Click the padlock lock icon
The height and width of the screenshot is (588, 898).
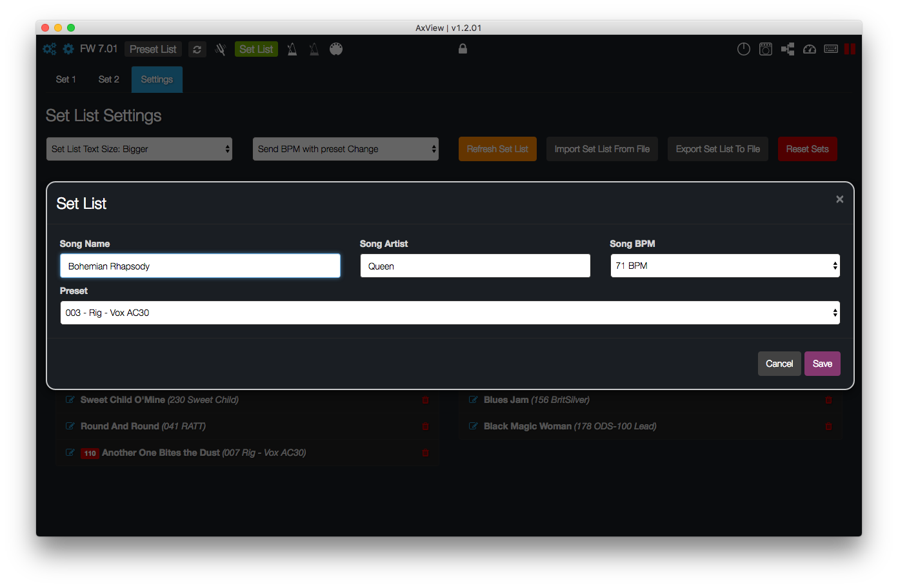(463, 49)
